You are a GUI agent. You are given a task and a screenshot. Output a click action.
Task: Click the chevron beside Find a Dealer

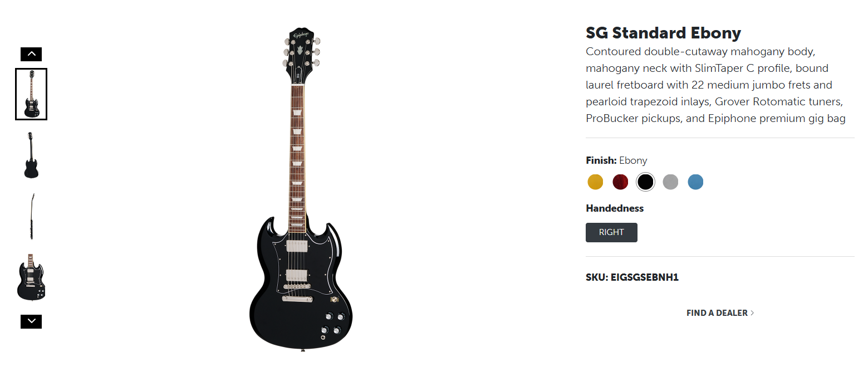click(x=752, y=313)
